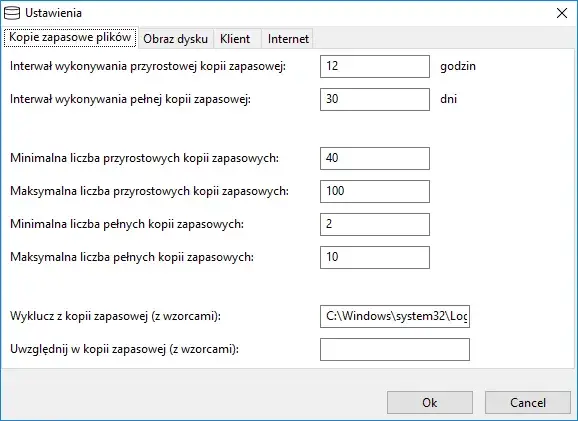Open the Klient tab

point(235,39)
